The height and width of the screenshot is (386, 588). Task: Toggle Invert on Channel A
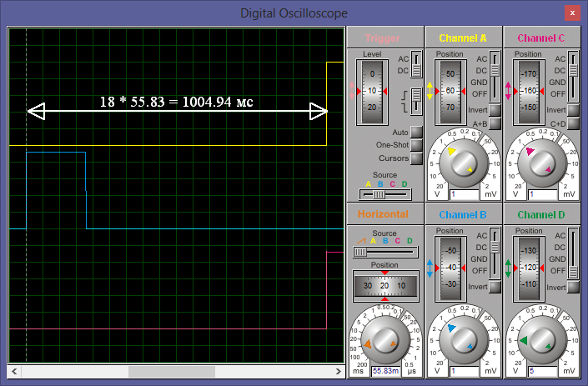[495, 110]
